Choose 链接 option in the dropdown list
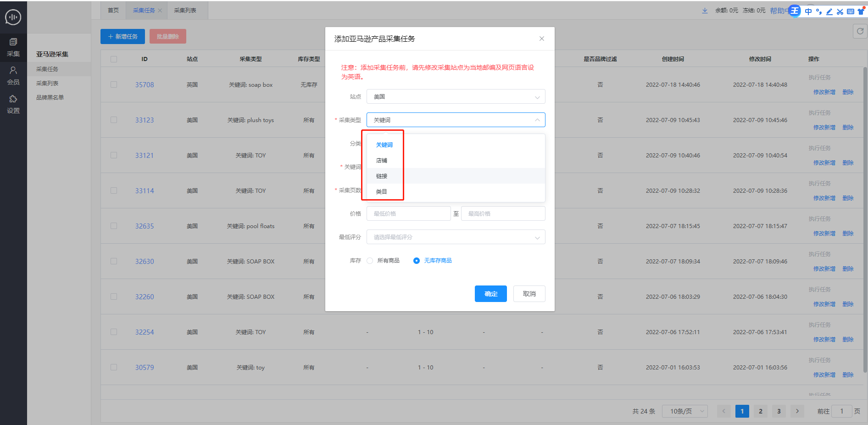868x425 pixels. coord(456,176)
